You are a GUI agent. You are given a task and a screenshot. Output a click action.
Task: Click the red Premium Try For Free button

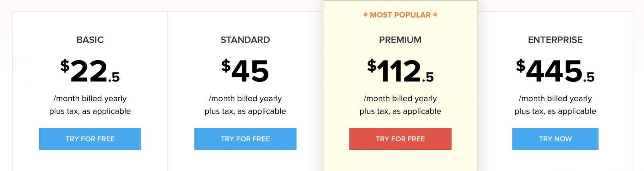[400, 139]
